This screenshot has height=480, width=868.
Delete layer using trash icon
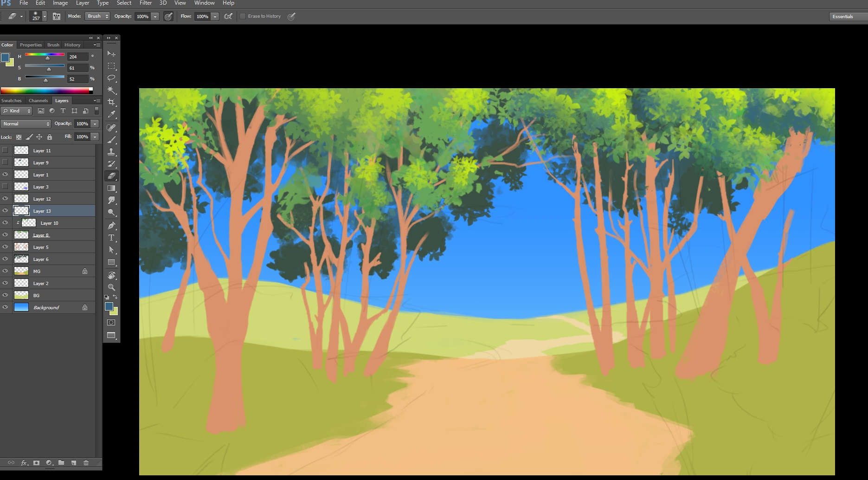click(x=86, y=463)
